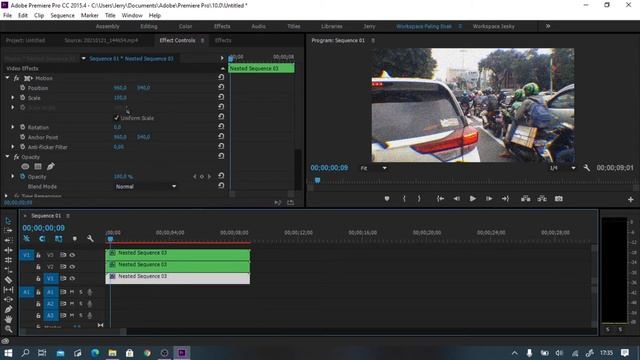Open the Window menu
Image resolution: width=640 pixels, height=360 pixels.
[x=132, y=16]
